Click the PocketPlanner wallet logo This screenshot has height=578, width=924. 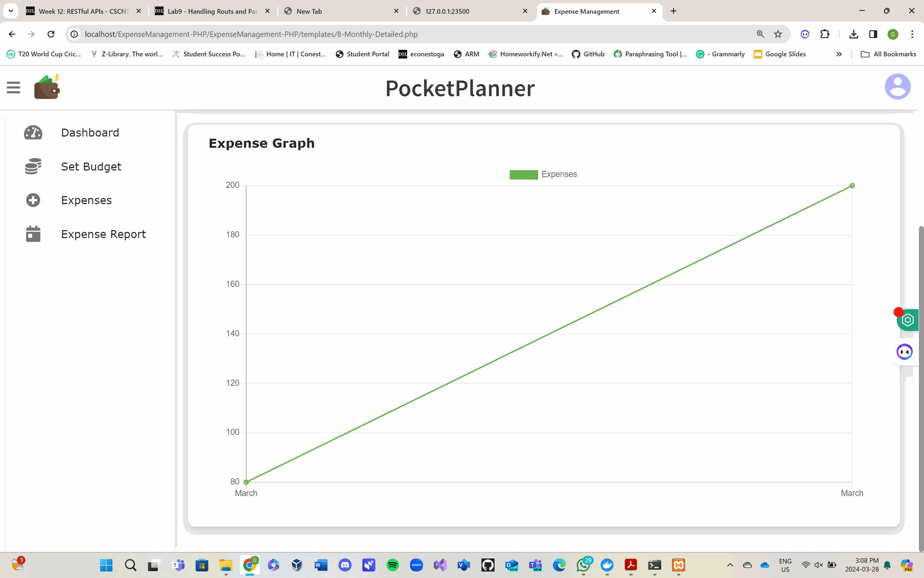(x=47, y=87)
